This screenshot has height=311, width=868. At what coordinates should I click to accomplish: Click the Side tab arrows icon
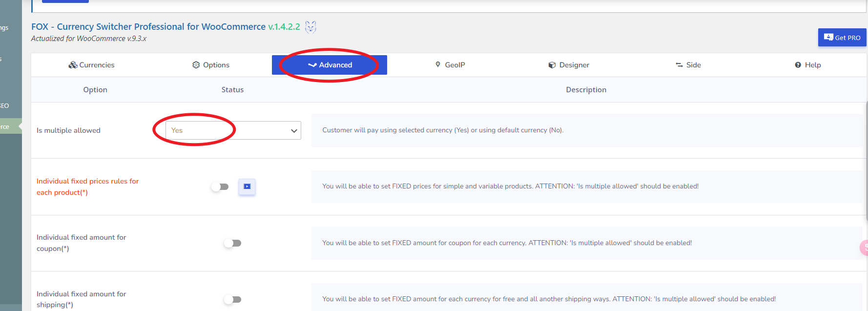(x=679, y=65)
